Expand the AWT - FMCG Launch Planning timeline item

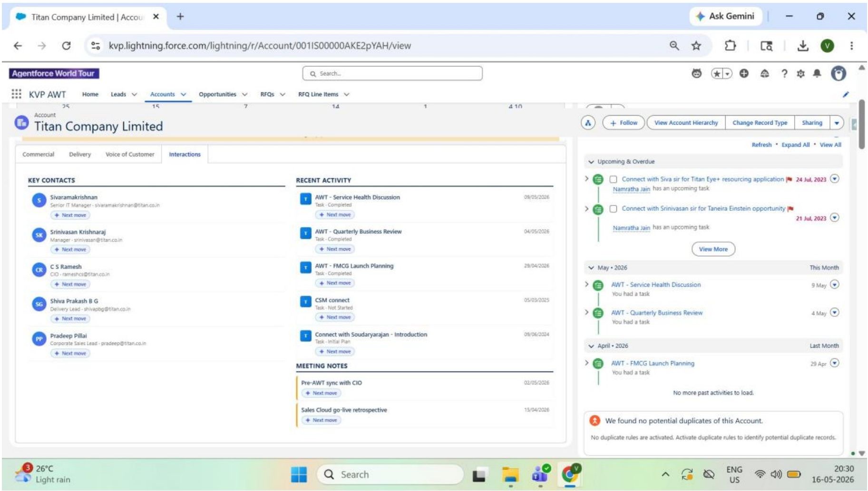[x=586, y=363]
